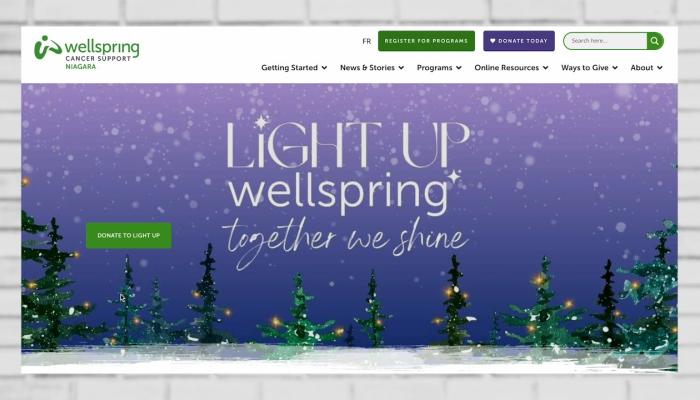Click the green search magnifier icon
Screen dimensions: 700x400
654,41
